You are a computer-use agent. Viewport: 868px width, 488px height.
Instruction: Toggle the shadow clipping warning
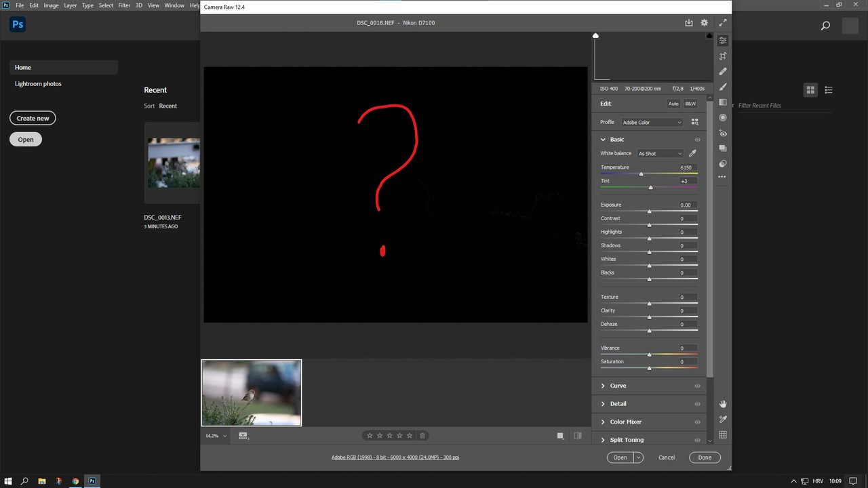(596, 35)
